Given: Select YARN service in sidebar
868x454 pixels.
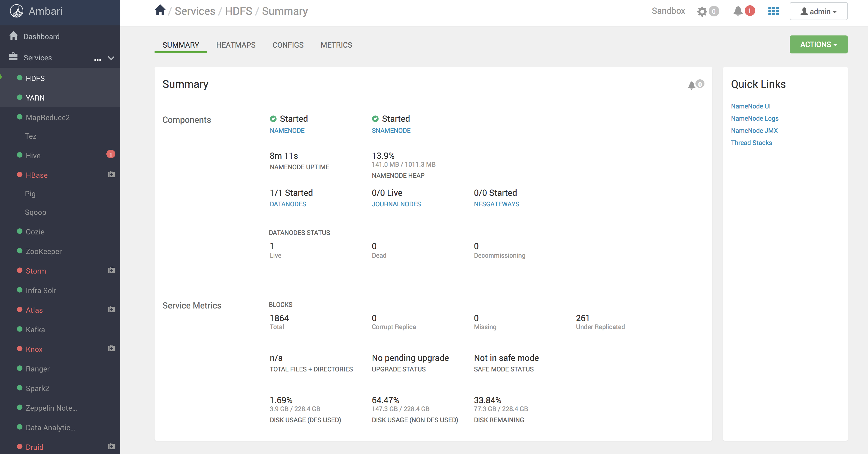Looking at the screenshot, I should click(35, 98).
